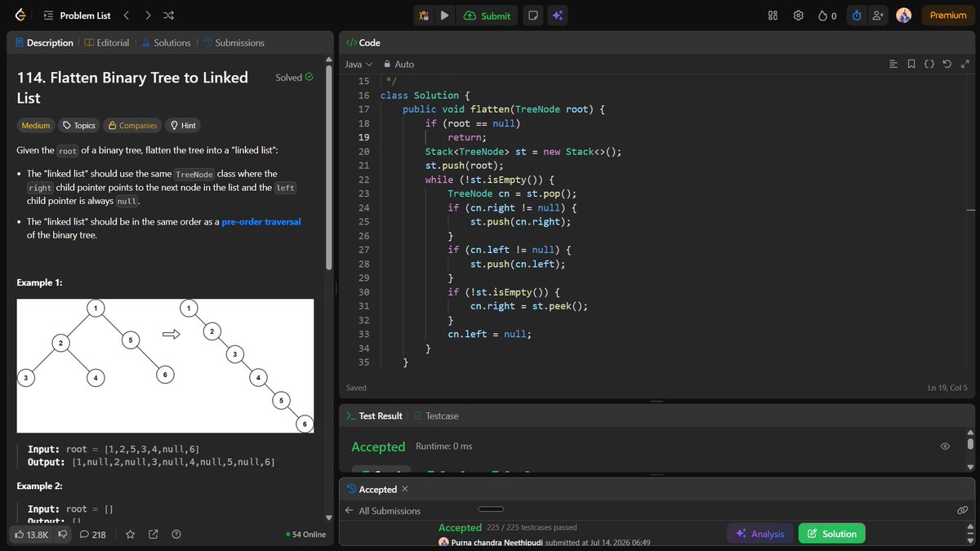
Task: Open settings gear in top bar
Action: [799, 16]
